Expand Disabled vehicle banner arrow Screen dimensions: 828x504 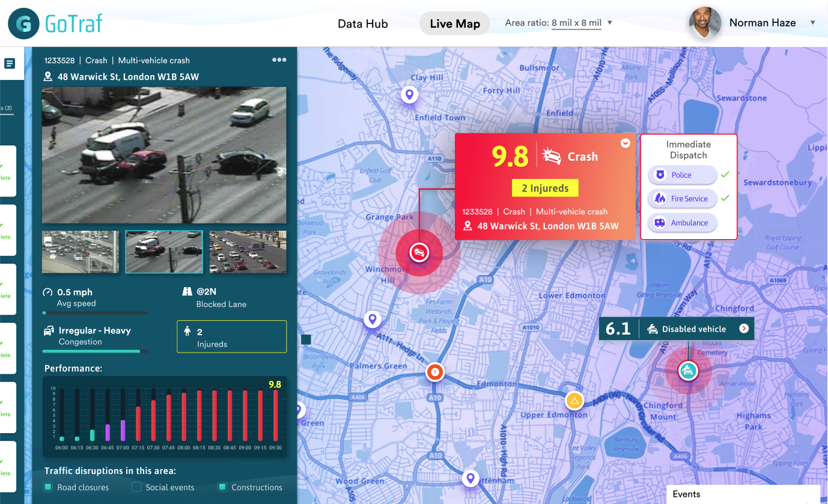[744, 329]
